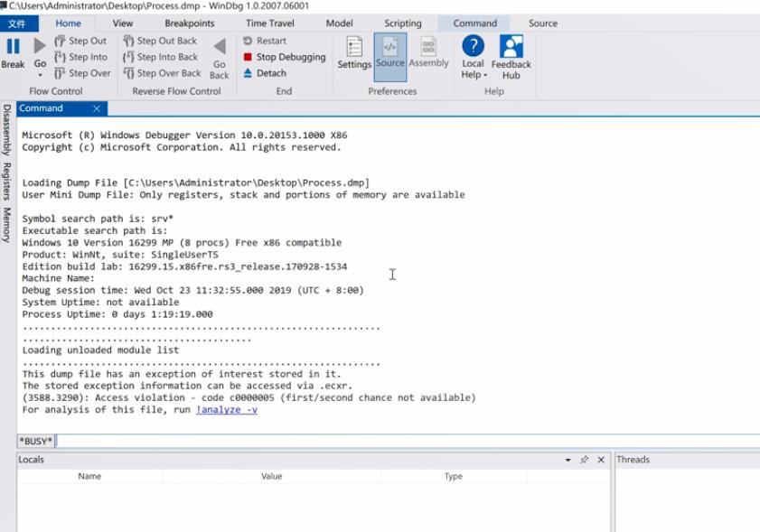Screen dimensions: 760x532
Task: Open Local Help
Action: click(x=473, y=57)
